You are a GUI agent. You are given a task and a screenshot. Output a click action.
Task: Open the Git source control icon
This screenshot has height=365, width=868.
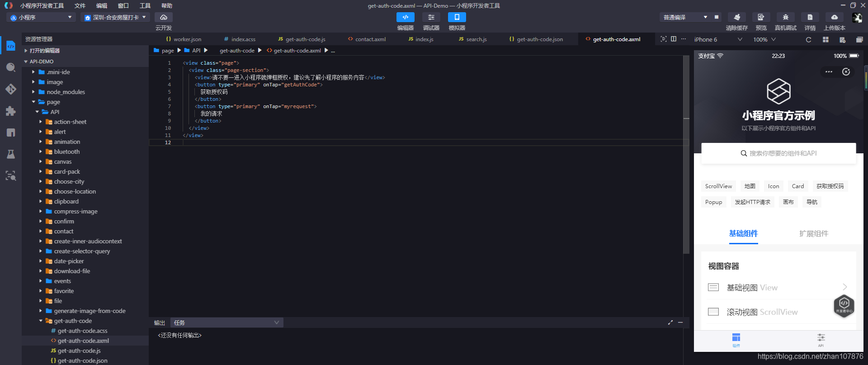[11, 89]
